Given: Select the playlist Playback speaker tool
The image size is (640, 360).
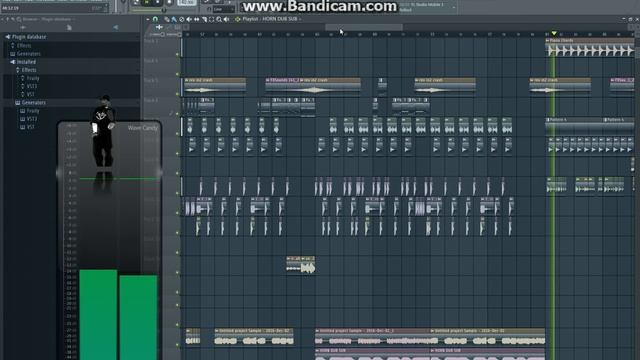Looking at the screenshot, I should (227, 19).
